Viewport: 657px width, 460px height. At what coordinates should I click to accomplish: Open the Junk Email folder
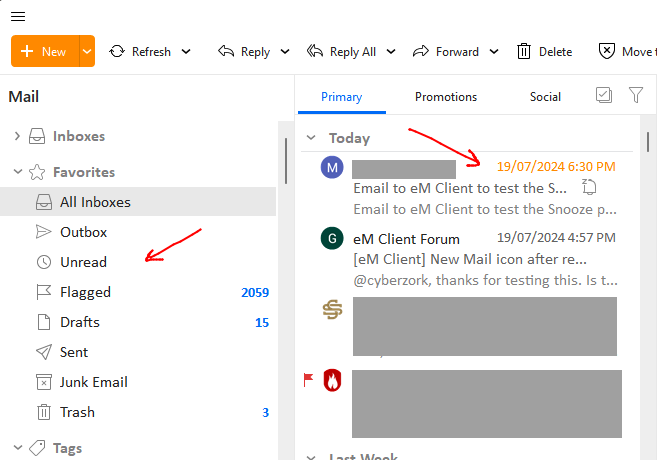(138, 382)
